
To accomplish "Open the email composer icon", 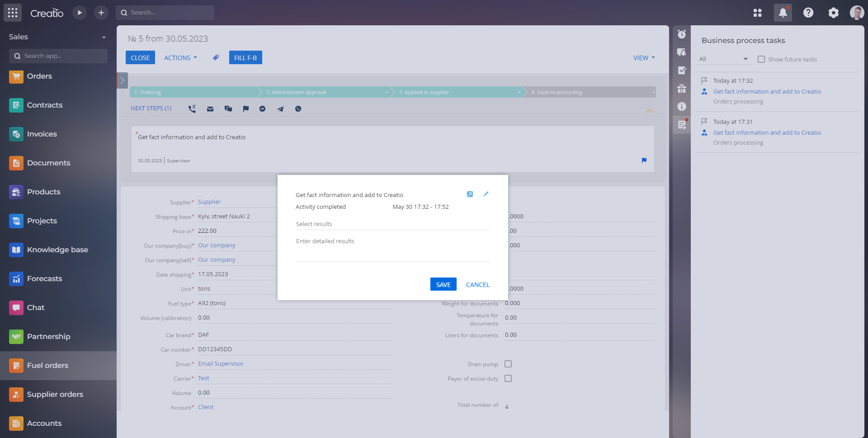I will coord(210,108).
